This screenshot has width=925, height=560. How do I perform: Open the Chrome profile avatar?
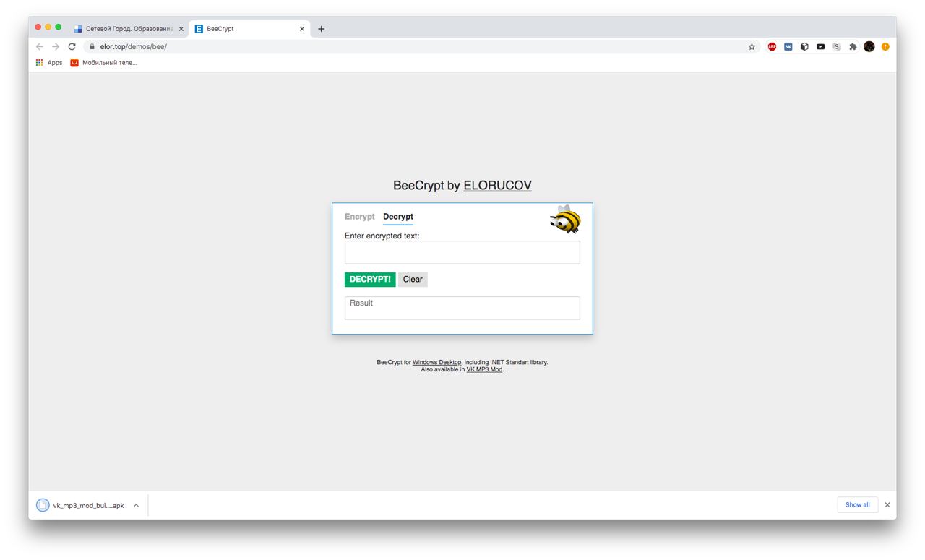[x=869, y=46]
